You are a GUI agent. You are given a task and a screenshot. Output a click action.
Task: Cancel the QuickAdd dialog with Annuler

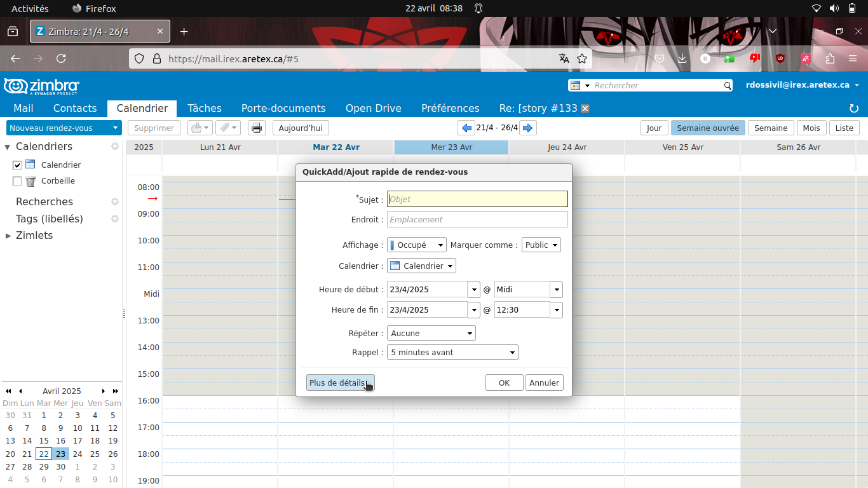coord(545,383)
